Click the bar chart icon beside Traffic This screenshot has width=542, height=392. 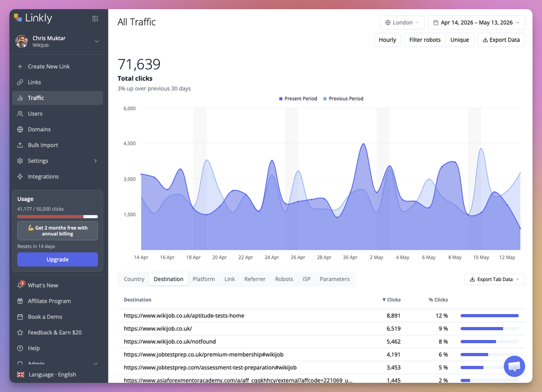pyautogui.click(x=20, y=98)
